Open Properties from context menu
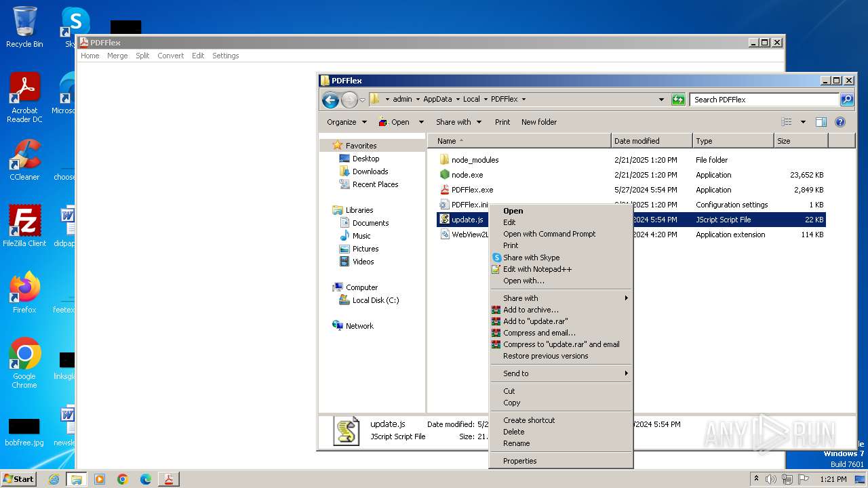 pyautogui.click(x=519, y=461)
